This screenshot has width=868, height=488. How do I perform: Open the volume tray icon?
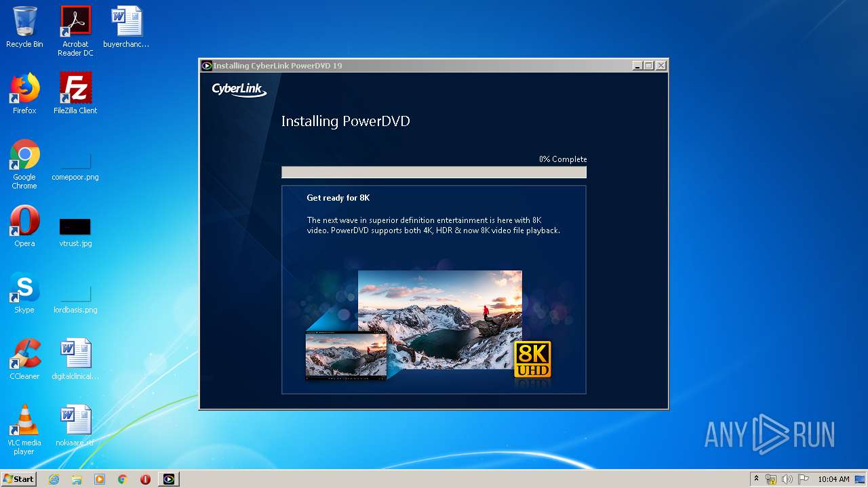click(x=787, y=479)
